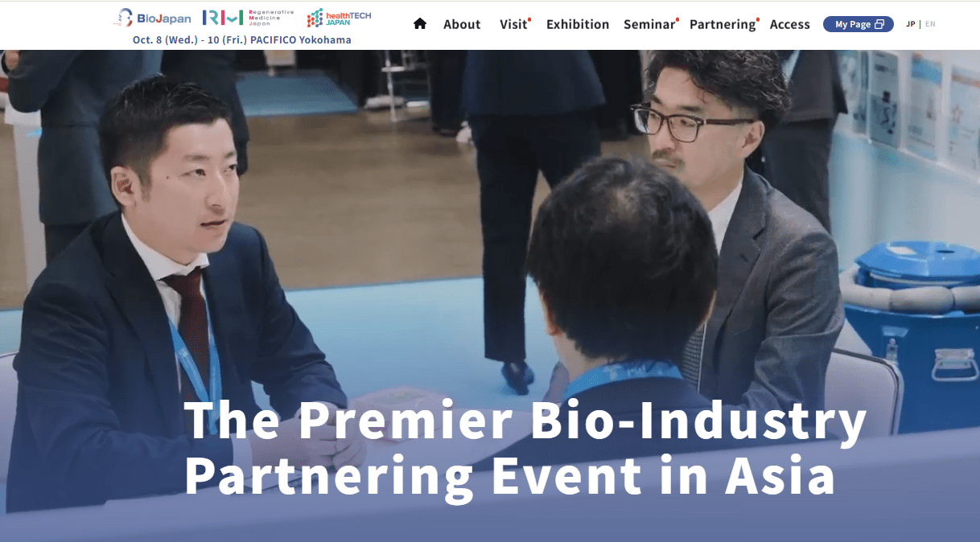Open the Exhibition menu
Screen dimensions: 980x542
tap(578, 24)
